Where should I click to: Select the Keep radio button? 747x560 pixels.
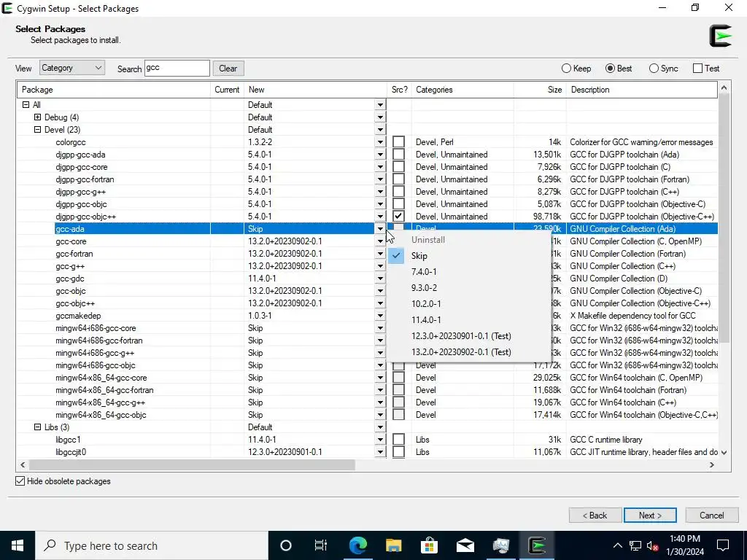click(566, 68)
